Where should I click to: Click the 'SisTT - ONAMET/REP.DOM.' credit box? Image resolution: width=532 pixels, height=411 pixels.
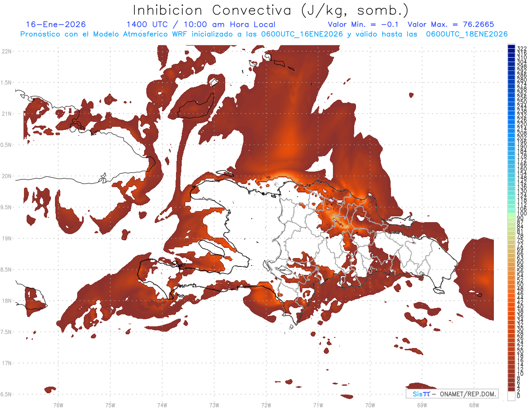coord(452,394)
